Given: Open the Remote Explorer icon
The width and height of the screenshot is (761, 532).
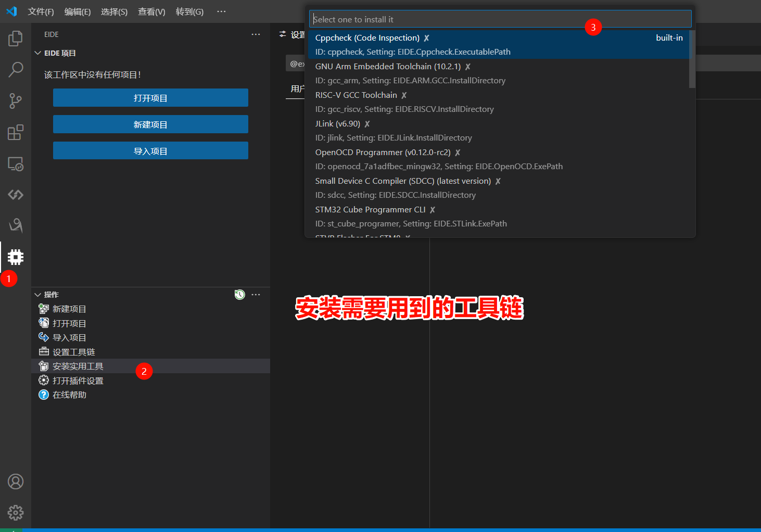Looking at the screenshot, I should pyautogui.click(x=16, y=164).
